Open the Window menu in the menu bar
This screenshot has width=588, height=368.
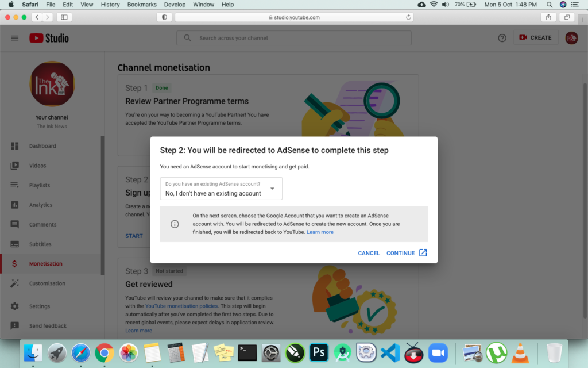pos(204,5)
